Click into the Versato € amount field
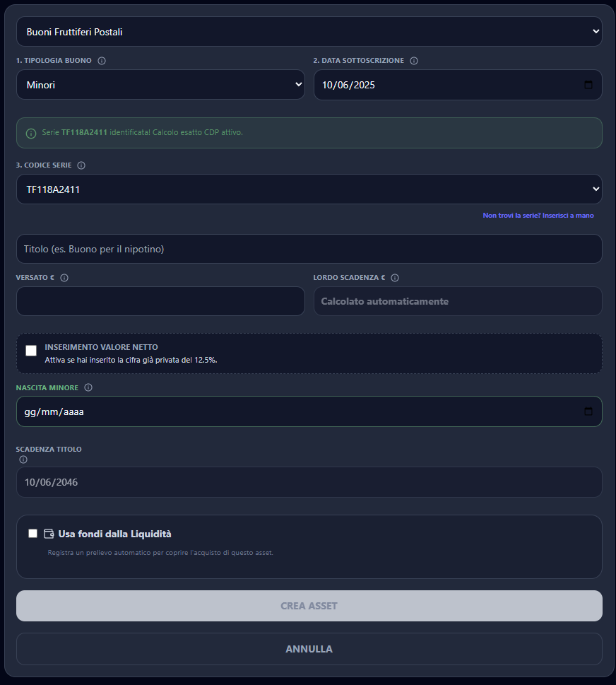Viewport: 616px width, 685px height. pyautogui.click(x=160, y=301)
